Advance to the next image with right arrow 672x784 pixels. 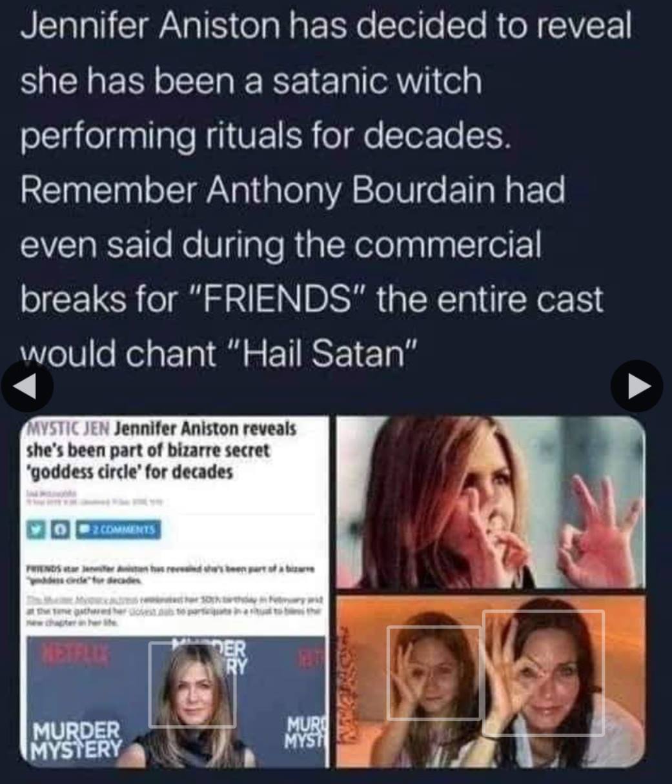[636, 386]
